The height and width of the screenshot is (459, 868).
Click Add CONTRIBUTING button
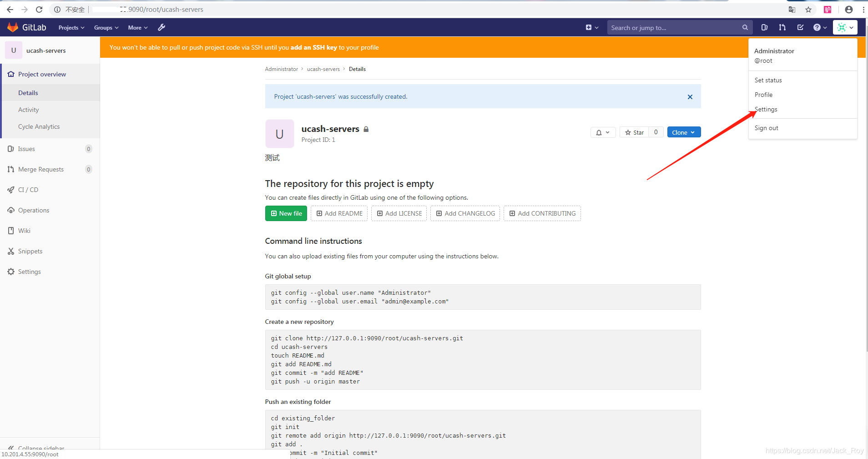point(542,213)
